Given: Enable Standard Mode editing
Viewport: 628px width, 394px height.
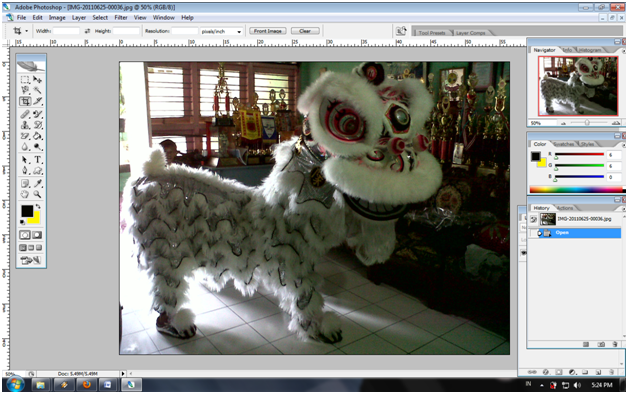Looking at the screenshot, I should 25,235.
